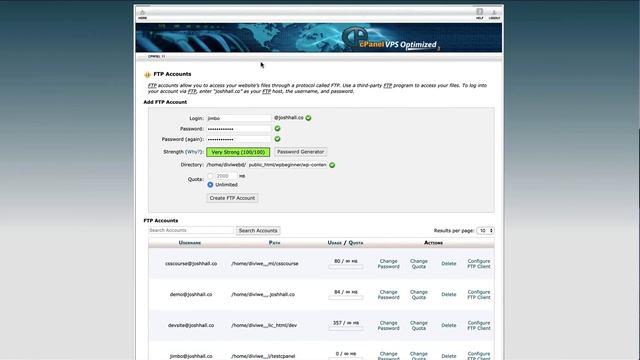
Task: Click the Directory input field
Action: pos(288,165)
